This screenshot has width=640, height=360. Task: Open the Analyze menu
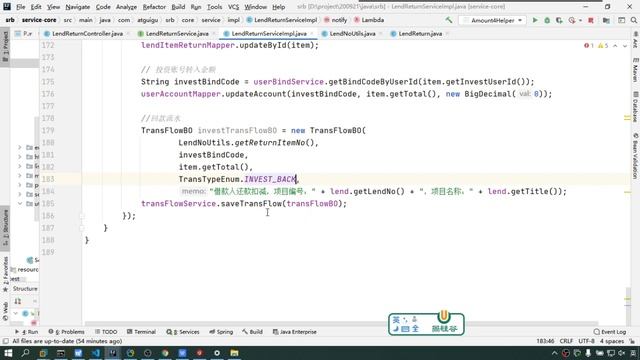(127, 7)
